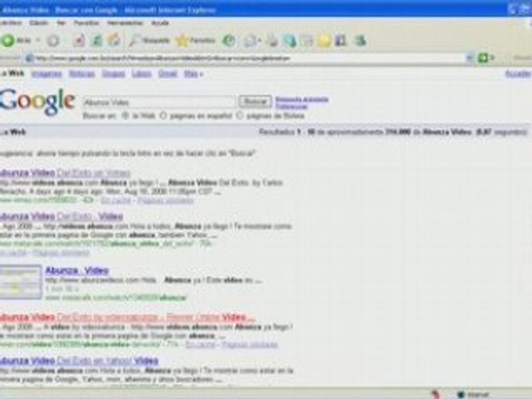Open the red result link 'Abunza Video Del Éxito by videosabunza'
This screenshot has width=532, height=399.
coord(127,317)
